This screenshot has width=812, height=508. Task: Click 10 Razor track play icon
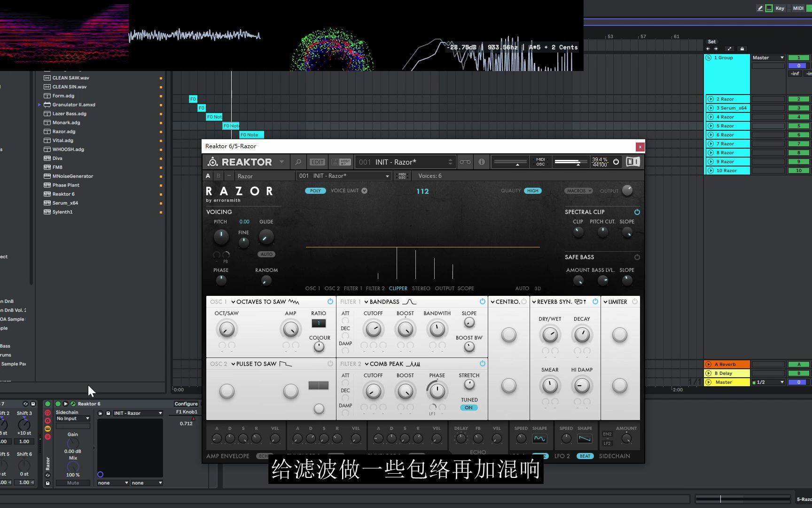[710, 171]
